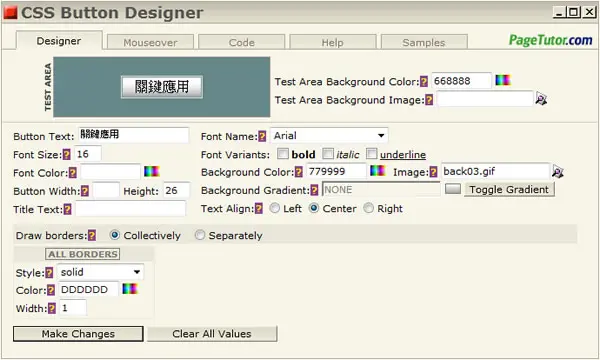This screenshot has width=600, height=360.
Task: Open help icon next to Image label
Action: pos(433,172)
